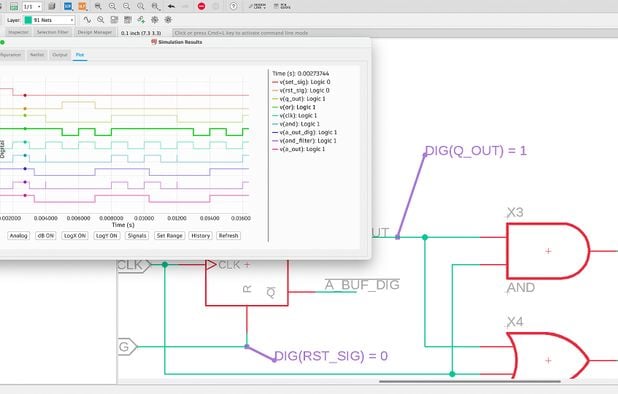Viewport: 618px width, 394px height.
Task: Click the zoom to fit icon
Action: 98,6
